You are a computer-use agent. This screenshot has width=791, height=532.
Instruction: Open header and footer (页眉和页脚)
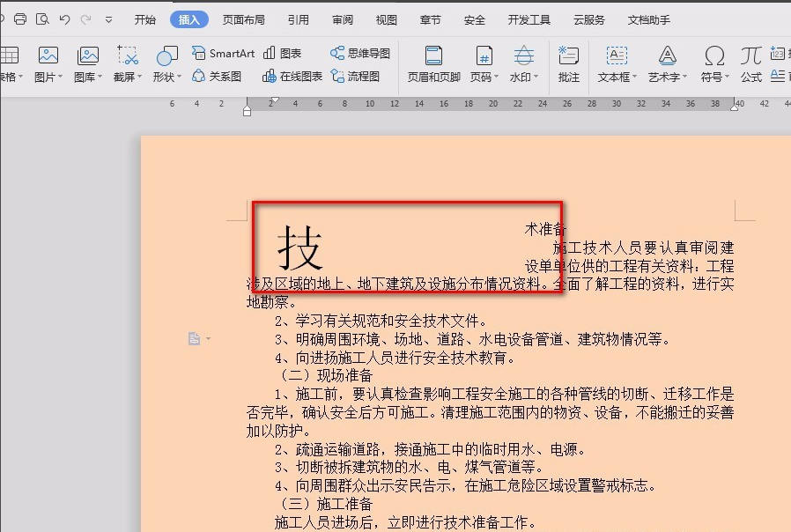pyautogui.click(x=433, y=64)
